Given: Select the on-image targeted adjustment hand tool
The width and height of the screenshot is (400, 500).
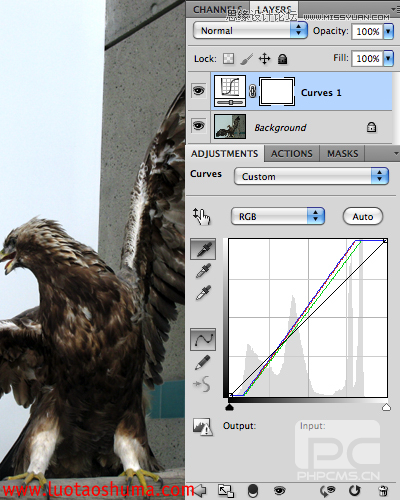Looking at the screenshot, I should [x=201, y=216].
